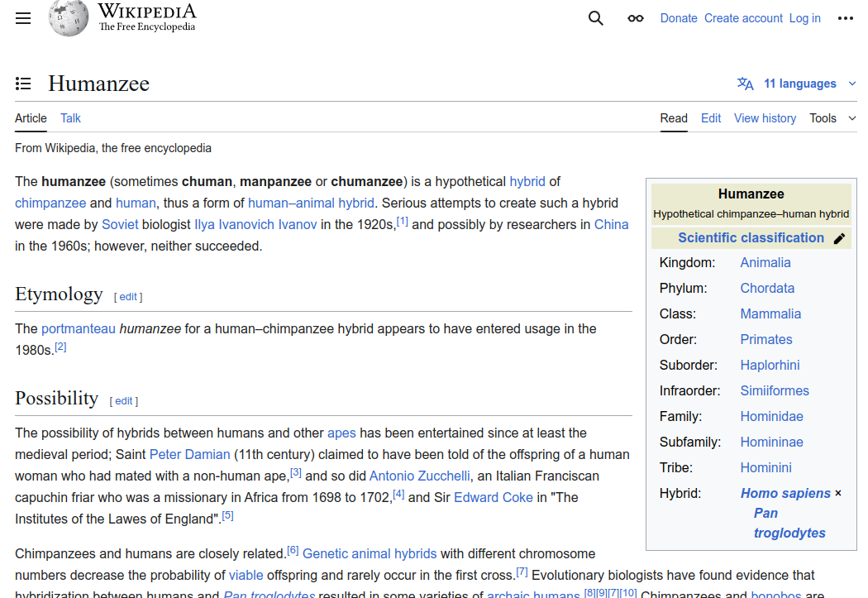Open the Chordata link
The width and height of the screenshot is (868, 598).
pos(767,289)
